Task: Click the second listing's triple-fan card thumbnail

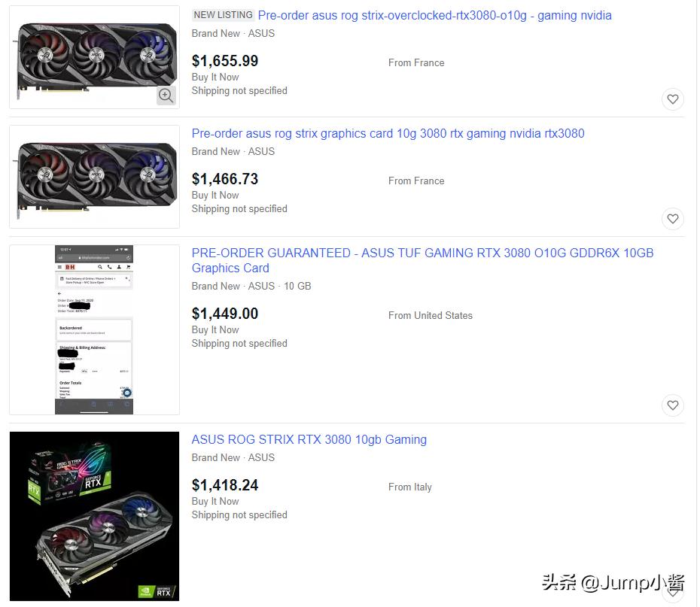Action: (x=94, y=176)
